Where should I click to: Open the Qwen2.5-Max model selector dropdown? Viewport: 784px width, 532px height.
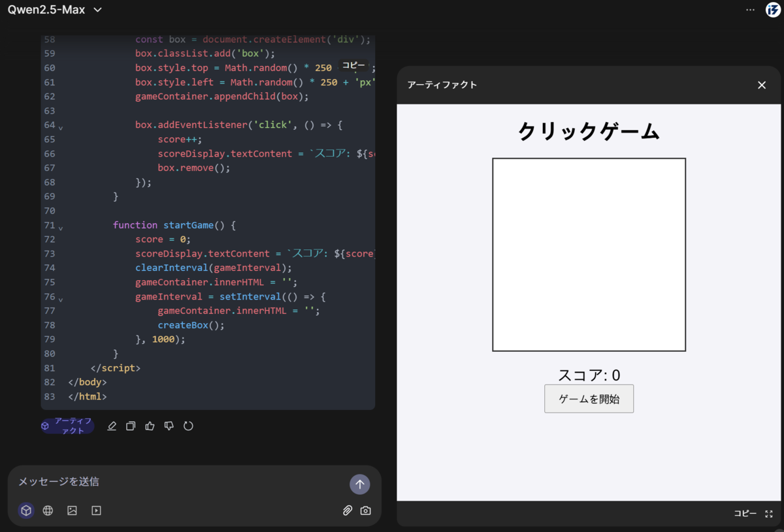coord(55,10)
